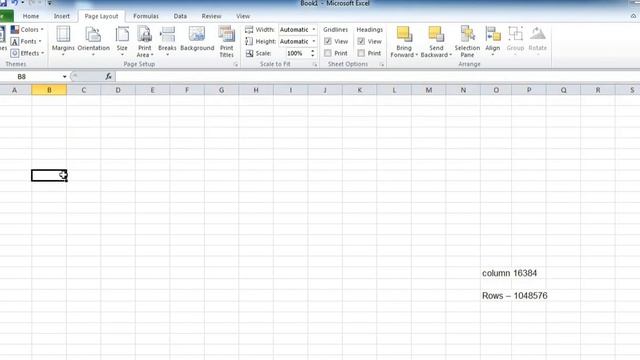Open Print Titles settings
Viewport: 640px width, 360px height.
[x=227, y=41]
